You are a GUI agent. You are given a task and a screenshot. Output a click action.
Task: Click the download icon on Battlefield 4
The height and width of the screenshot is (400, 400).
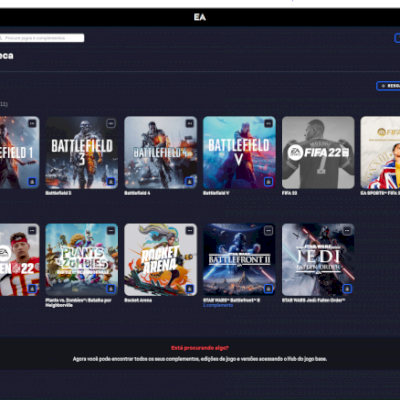point(189,182)
